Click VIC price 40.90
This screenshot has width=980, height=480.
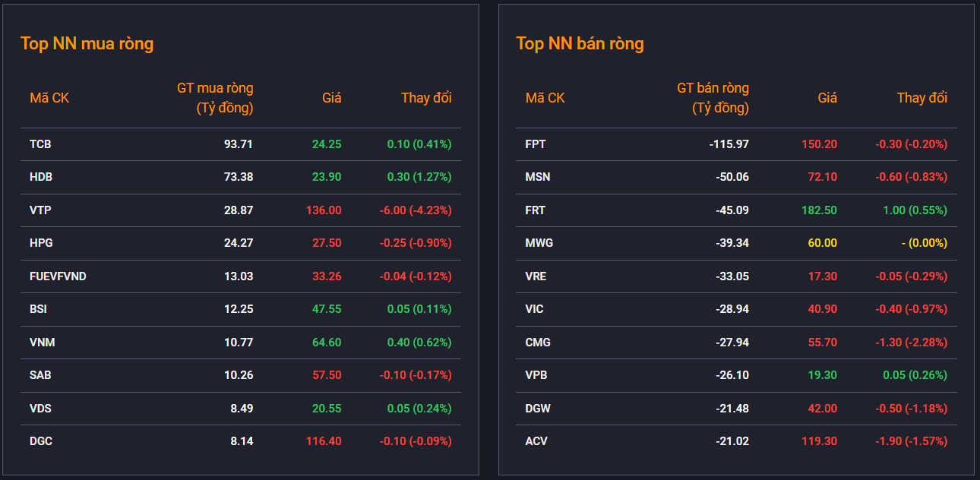pyautogui.click(x=823, y=309)
